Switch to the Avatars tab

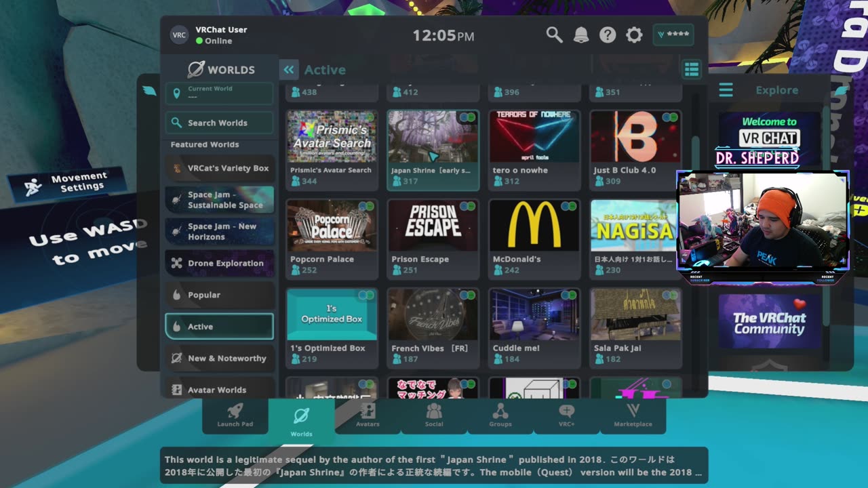tap(368, 415)
